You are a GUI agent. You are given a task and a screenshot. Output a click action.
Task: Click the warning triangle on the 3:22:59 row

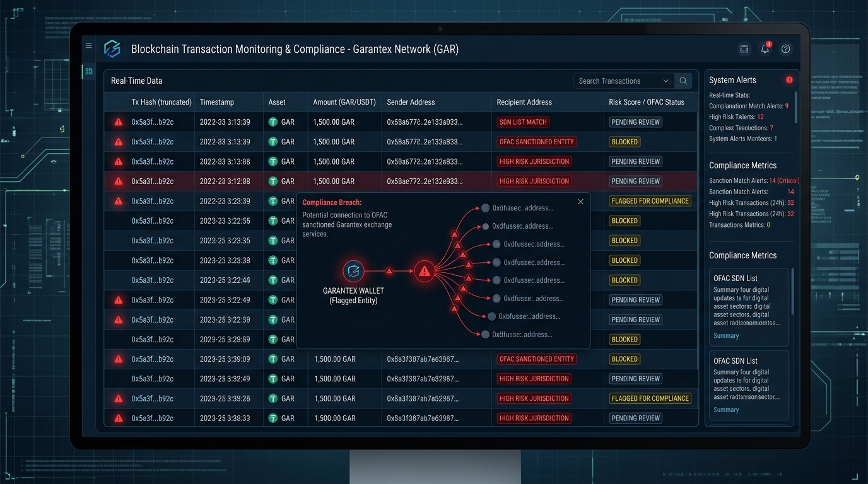click(118, 320)
